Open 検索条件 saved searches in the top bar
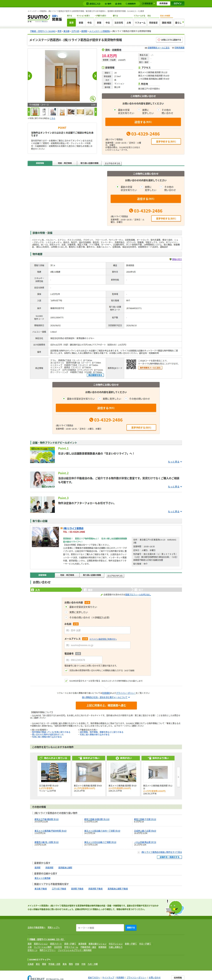The height and width of the screenshot is (980, 212). [130, 3]
